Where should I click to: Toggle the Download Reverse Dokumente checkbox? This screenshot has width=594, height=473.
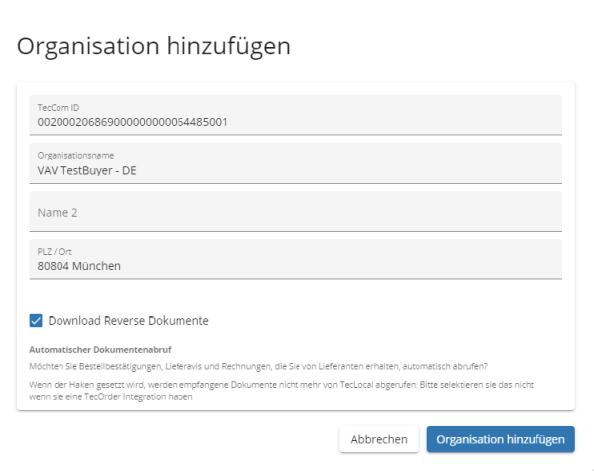click(x=36, y=321)
